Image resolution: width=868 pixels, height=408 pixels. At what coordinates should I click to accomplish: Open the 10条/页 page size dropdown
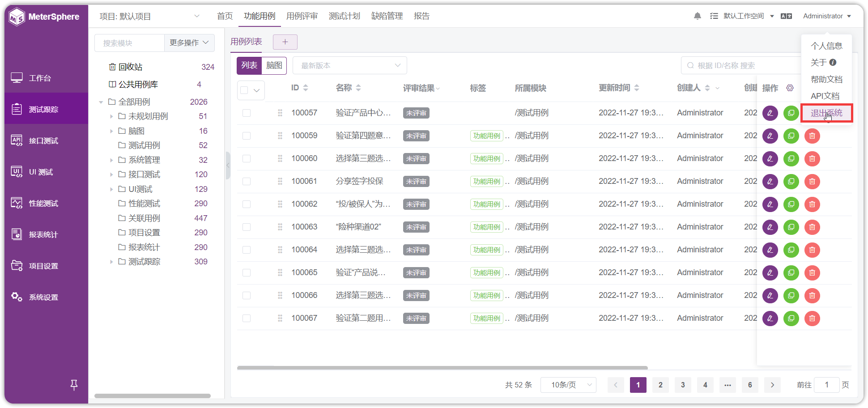[568, 385]
